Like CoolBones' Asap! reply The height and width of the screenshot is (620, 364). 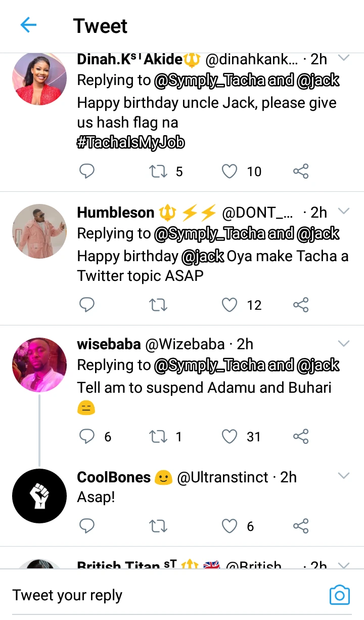(x=230, y=526)
